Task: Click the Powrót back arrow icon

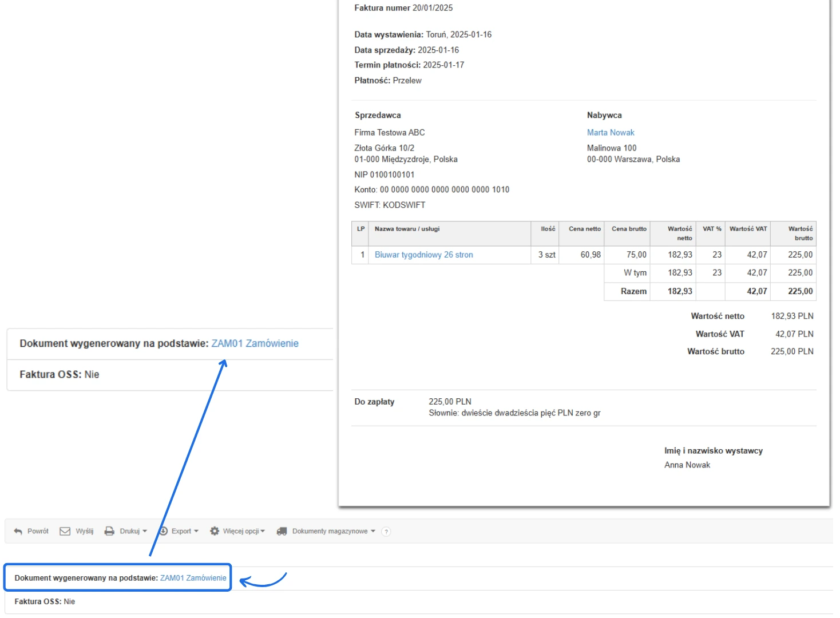Action: click(18, 531)
